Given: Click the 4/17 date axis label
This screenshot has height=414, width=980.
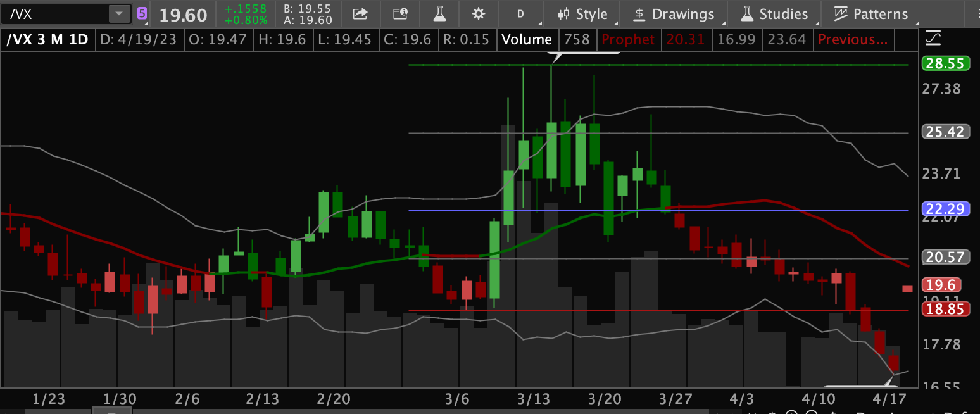Looking at the screenshot, I should [x=890, y=400].
